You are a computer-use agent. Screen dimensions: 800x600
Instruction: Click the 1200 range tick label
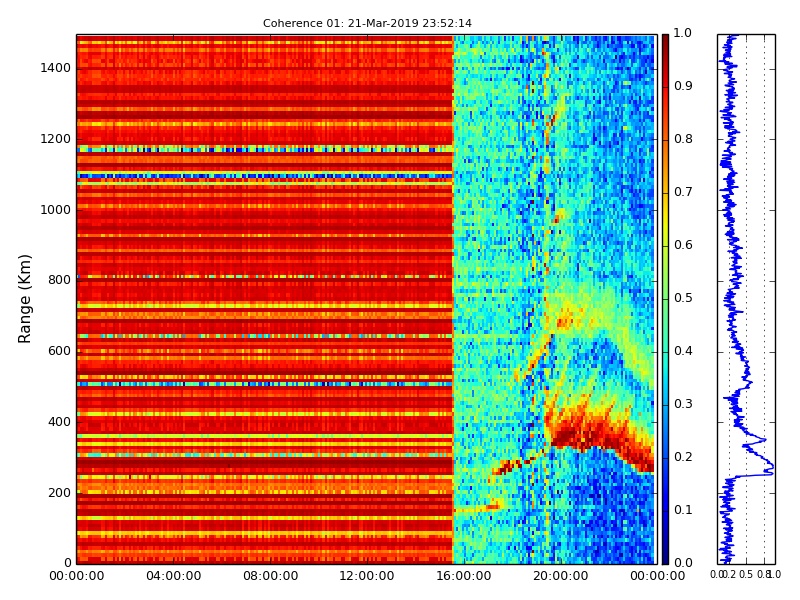click(x=55, y=139)
